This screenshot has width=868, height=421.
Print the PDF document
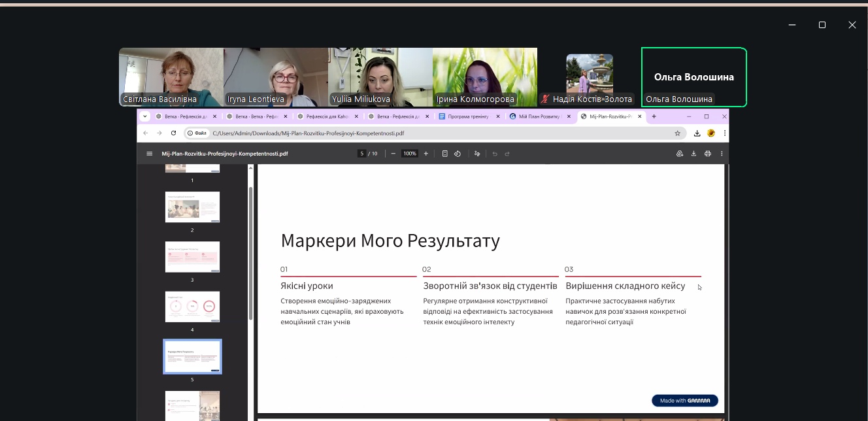pos(708,154)
